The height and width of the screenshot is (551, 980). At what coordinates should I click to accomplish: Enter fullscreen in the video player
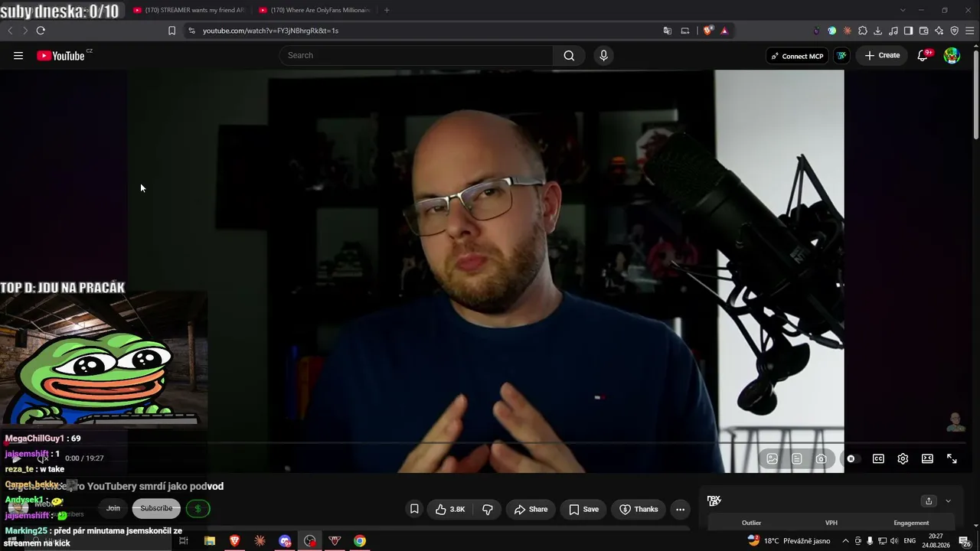click(952, 458)
